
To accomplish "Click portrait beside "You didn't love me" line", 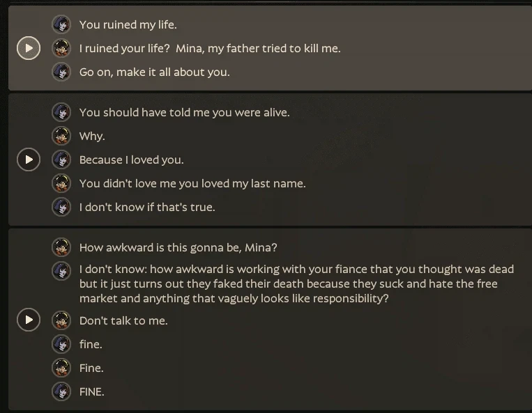I will pyautogui.click(x=61, y=183).
